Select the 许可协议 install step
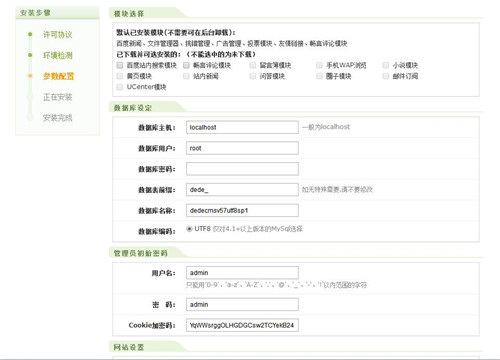 click(58, 35)
